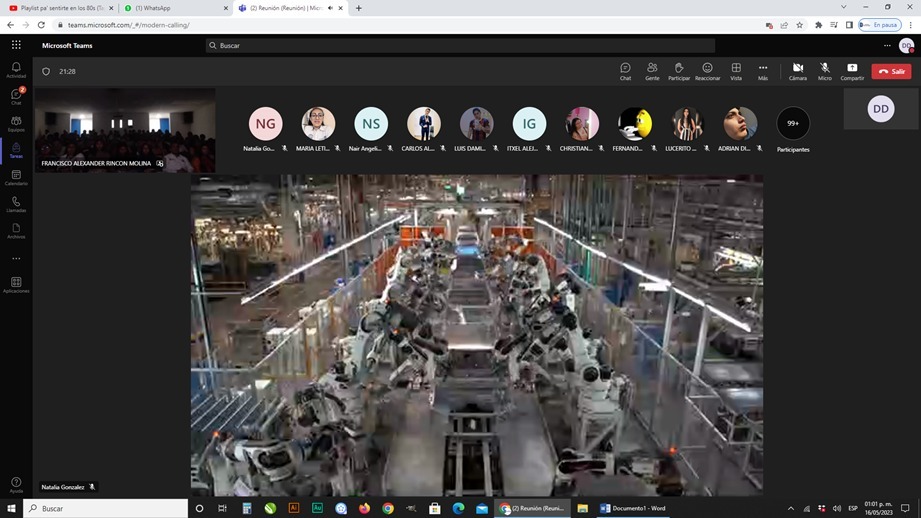Screen dimensions: 921x518
Task: Open the 99+ Participantes overflow
Action: click(793, 123)
